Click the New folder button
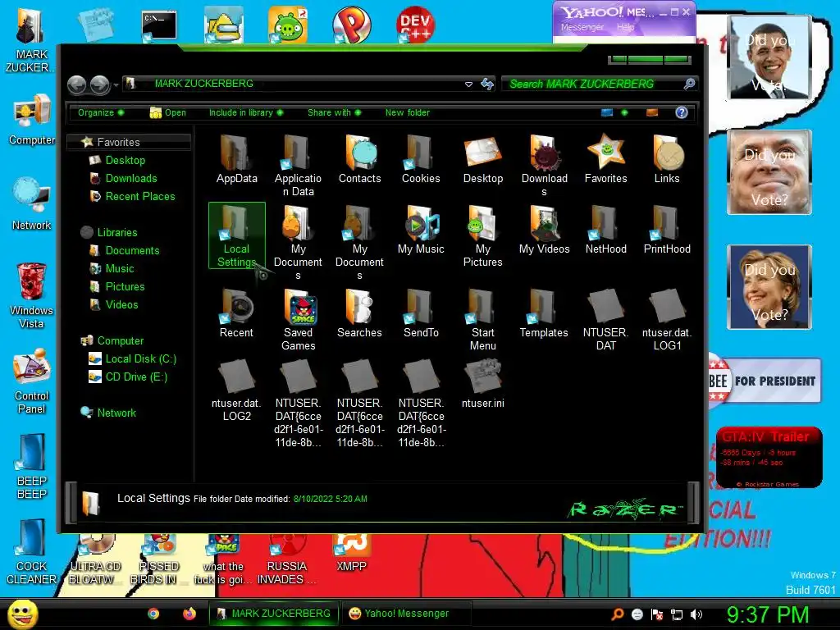The width and height of the screenshot is (840, 630). coord(407,112)
